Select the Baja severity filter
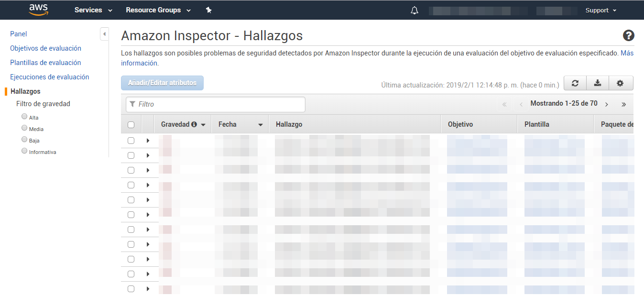The height and width of the screenshot is (296, 644). [x=24, y=140]
